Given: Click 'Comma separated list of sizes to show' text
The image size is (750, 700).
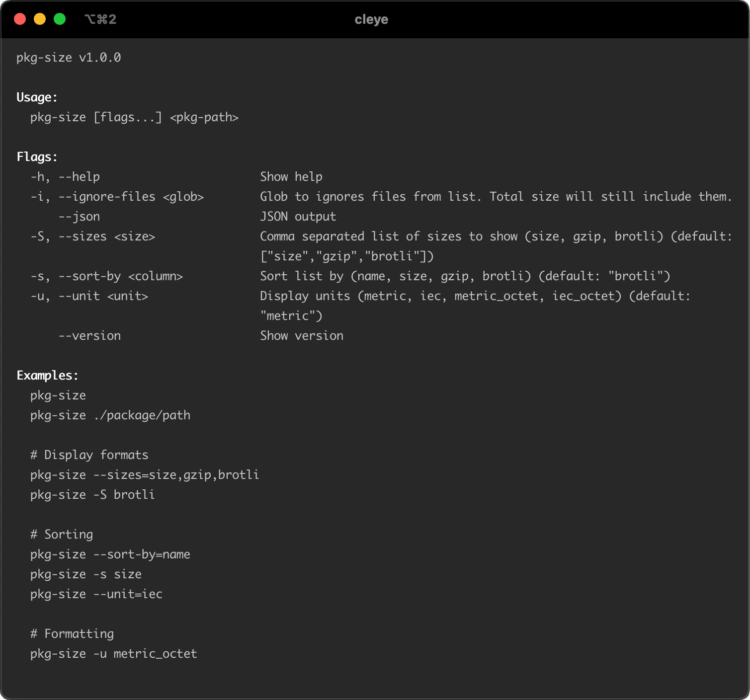Looking at the screenshot, I should 389,236.
